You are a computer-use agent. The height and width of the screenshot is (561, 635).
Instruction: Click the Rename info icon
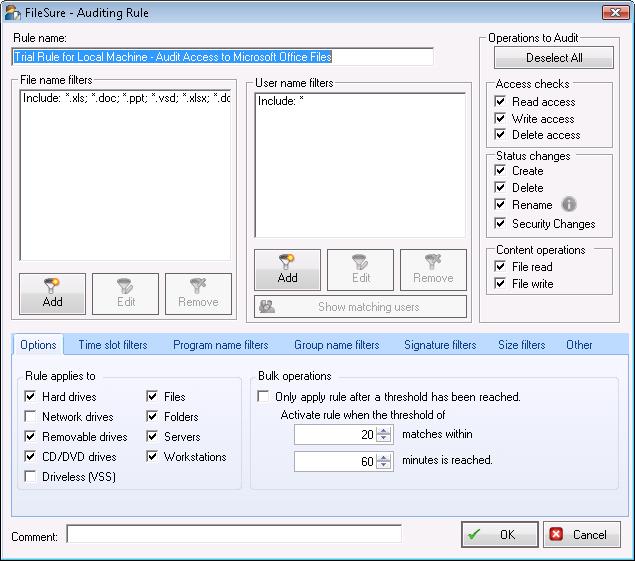[x=569, y=205]
